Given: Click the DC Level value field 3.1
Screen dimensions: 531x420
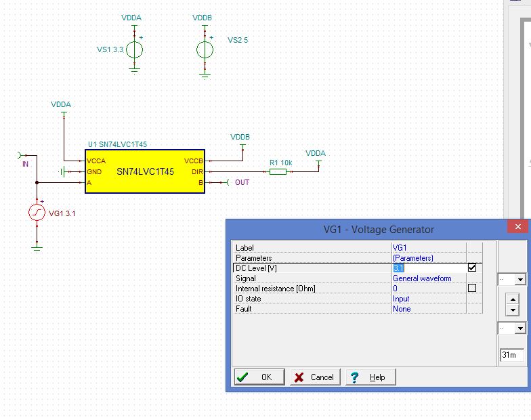Looking at the screenshot, I should pyautogui.click(x=429, y=268).
